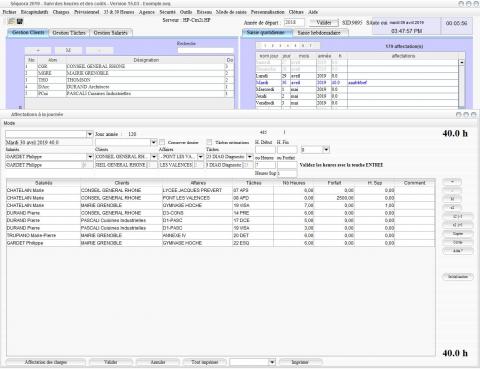Click the Nb Heures column header

(294, 183)
